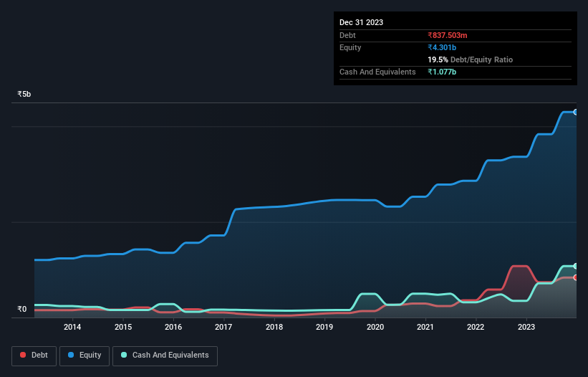
Task: Click the ₹837.503m debt value
Action: (448, 35)
